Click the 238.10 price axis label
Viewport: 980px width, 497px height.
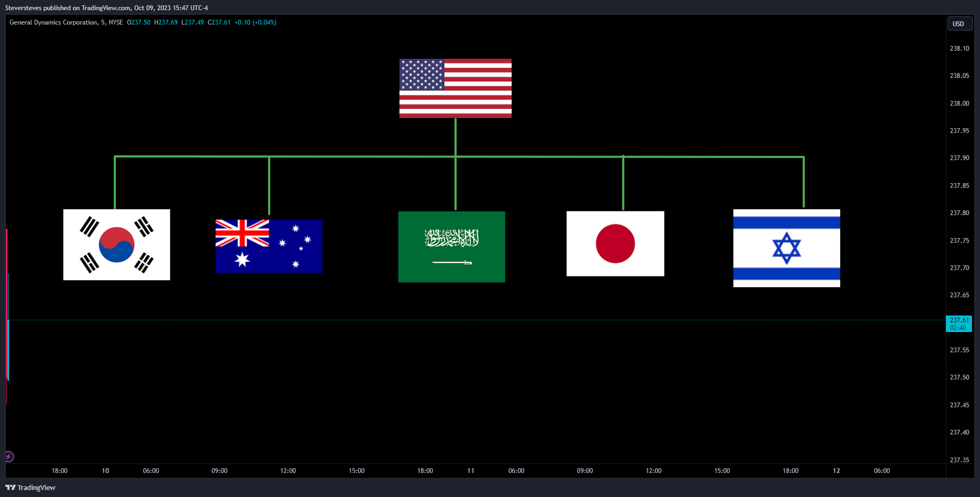click(959, 49)
